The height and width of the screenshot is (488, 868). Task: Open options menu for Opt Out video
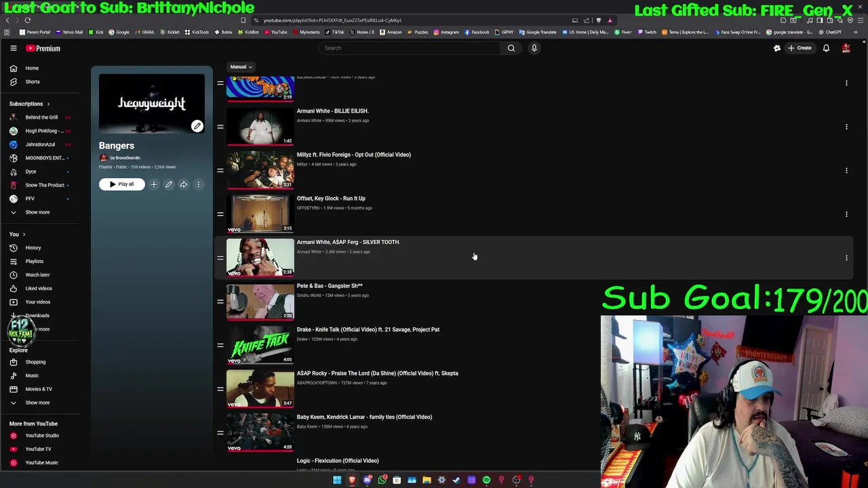[x=846, y=170]
